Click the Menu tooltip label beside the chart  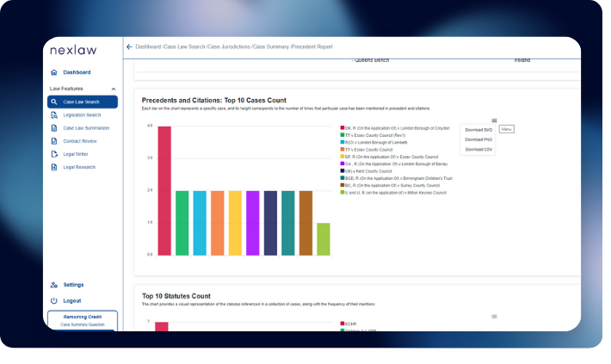tap(507, 129)
